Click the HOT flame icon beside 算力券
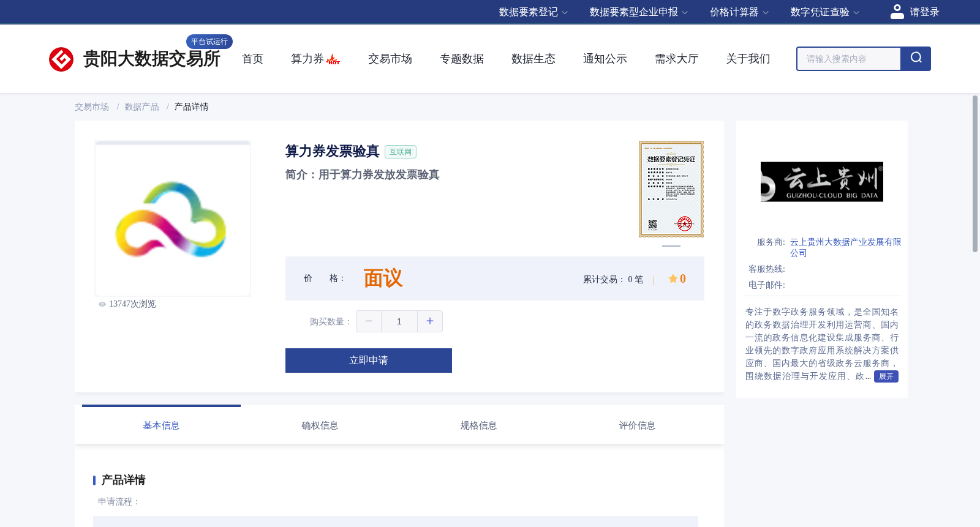 (333, 59)
